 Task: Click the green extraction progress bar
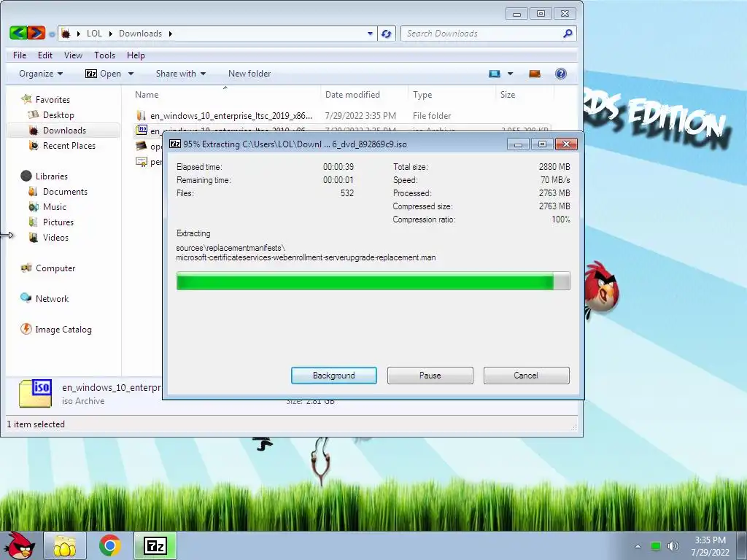(x=373, y=281)
